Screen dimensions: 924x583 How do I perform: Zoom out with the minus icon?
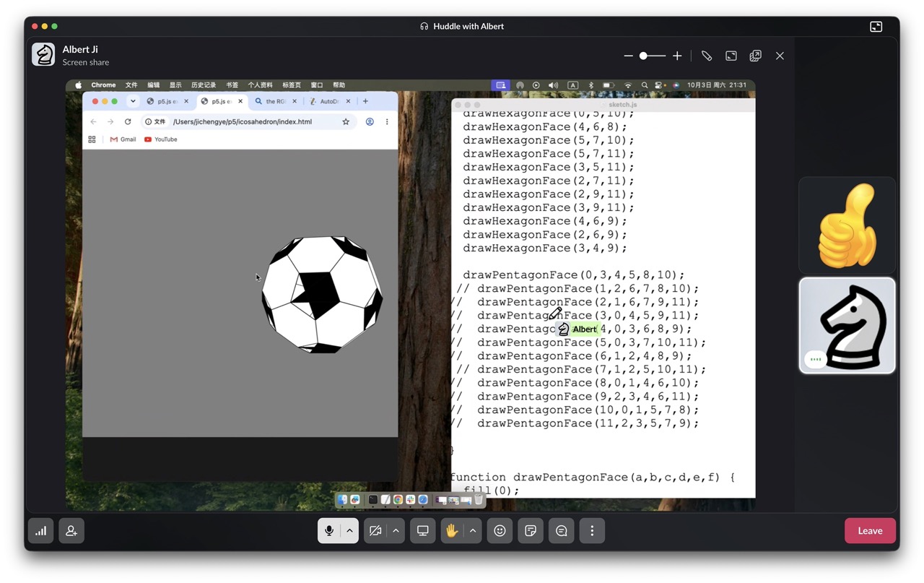pos(628,56)
